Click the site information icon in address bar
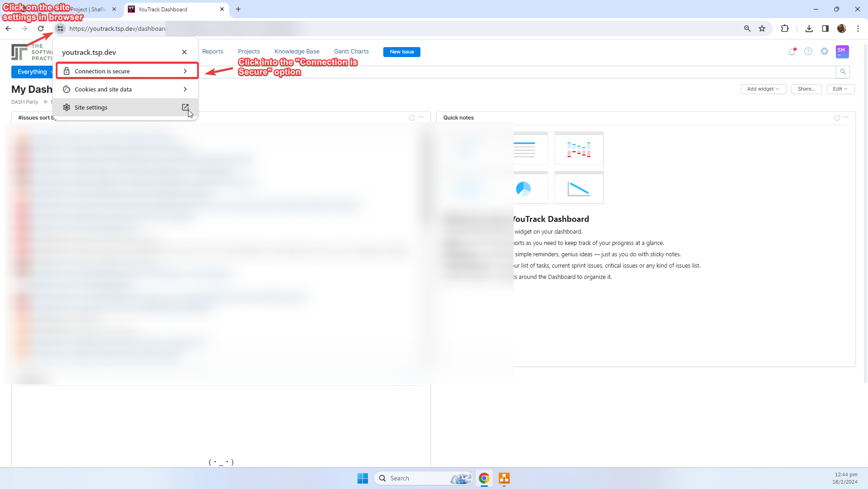Screen dimensions: 868x489 click(x=60, y=29)
